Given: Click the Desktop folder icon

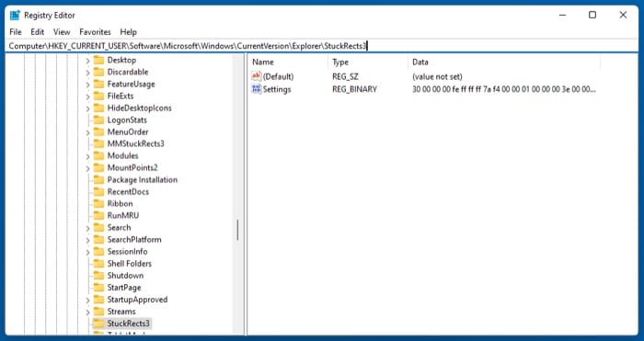Looking at the screenshot, I should coord(98,60).
